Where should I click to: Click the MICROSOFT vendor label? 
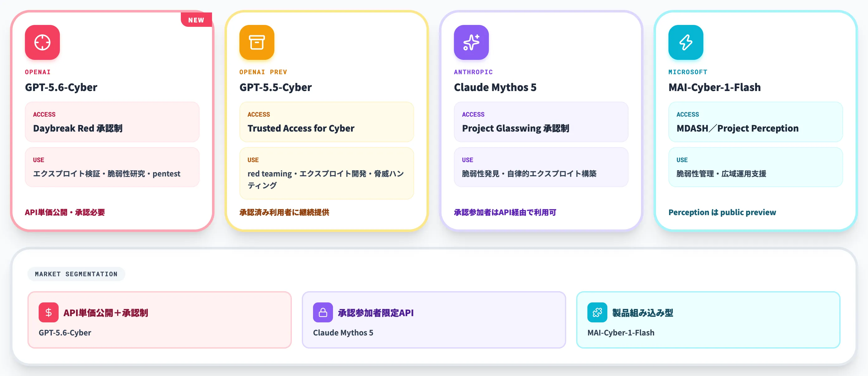coord(688,72)
